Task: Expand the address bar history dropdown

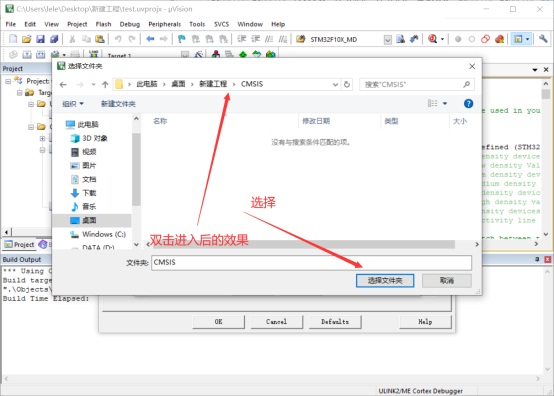Action: pyautogui.click(x=335, y=84)
